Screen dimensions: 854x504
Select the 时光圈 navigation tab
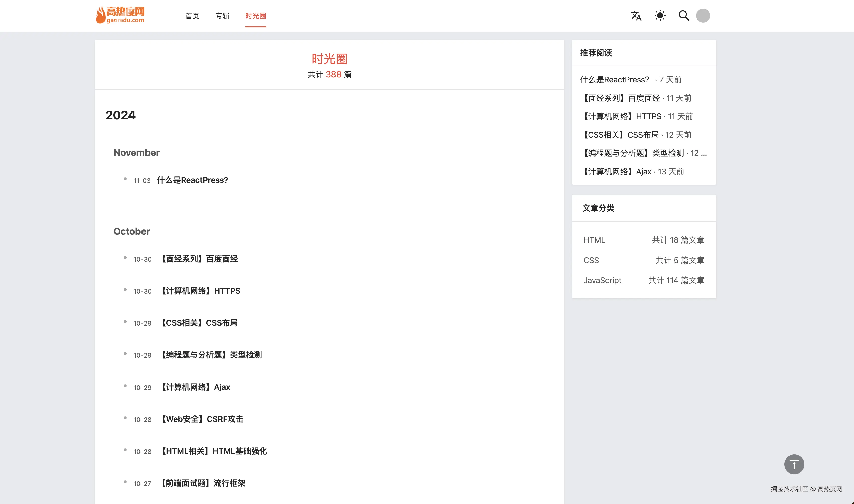256,16
